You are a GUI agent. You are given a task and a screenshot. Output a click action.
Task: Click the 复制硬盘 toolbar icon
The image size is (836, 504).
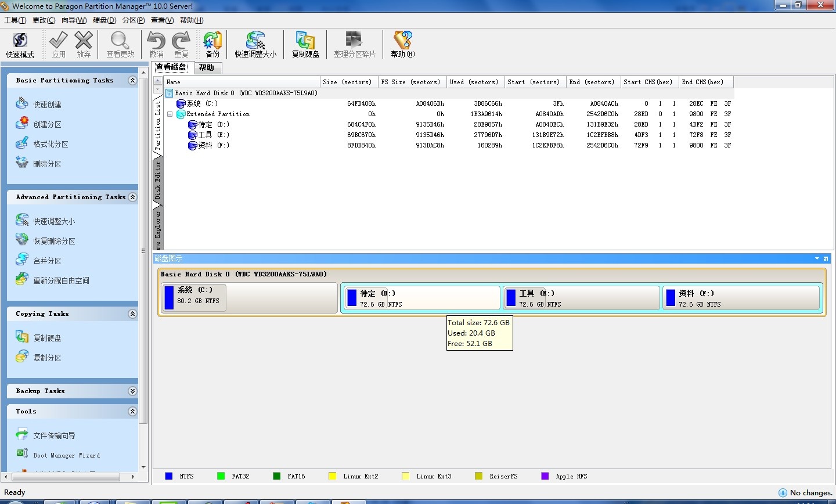(x=305, y=45)
